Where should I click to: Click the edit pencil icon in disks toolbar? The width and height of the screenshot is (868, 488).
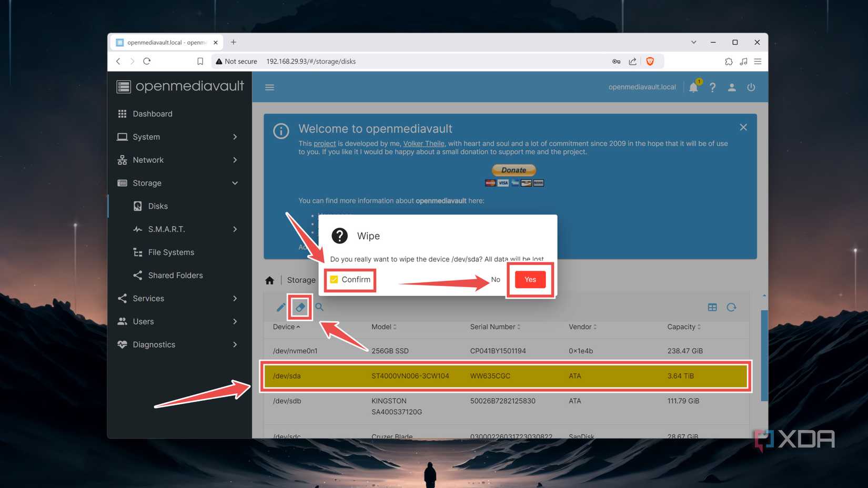pyautogui.click(x=281, y=307)
